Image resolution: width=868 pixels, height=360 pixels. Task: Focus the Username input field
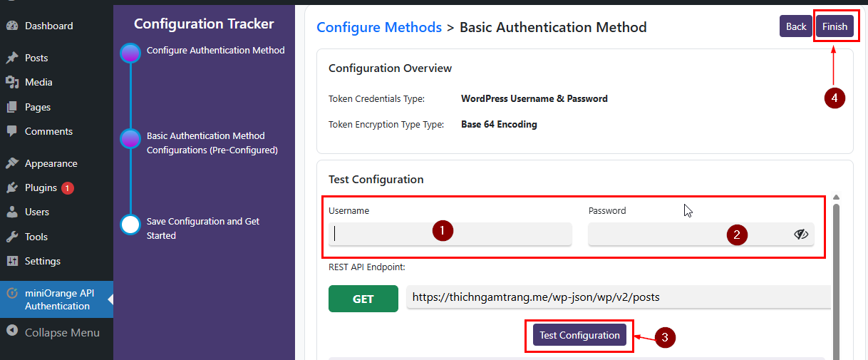tap(450, 234)
